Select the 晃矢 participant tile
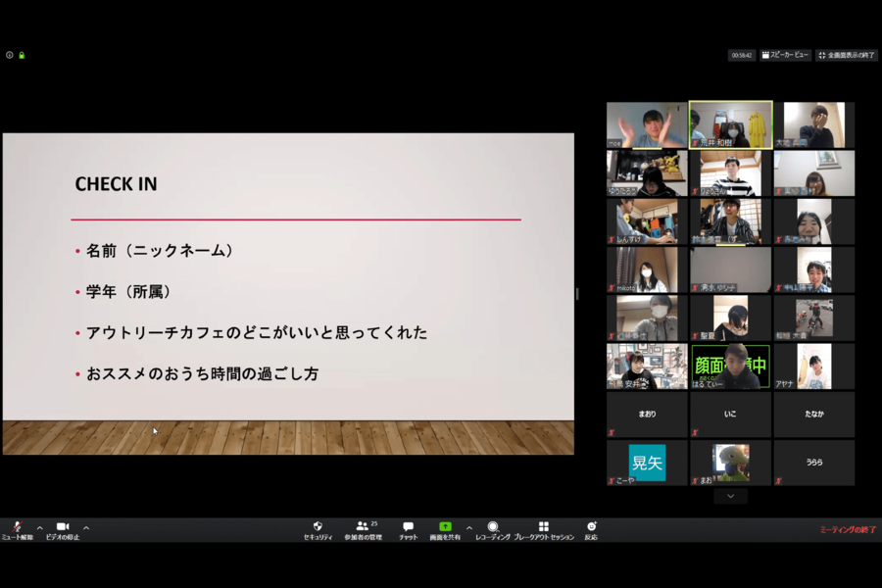The height and width of the screenshot is (588, 882). pyautogui.click(x=647, y=463)
